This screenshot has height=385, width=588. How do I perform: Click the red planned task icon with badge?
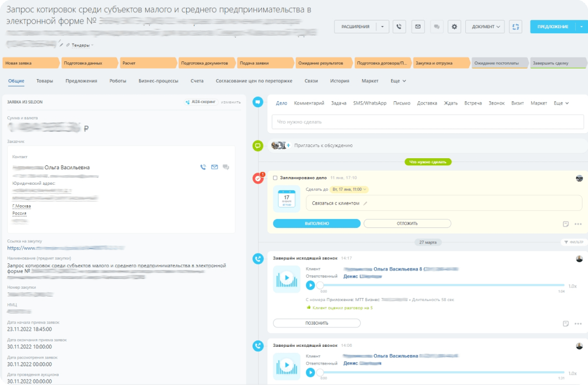[258, 178]
